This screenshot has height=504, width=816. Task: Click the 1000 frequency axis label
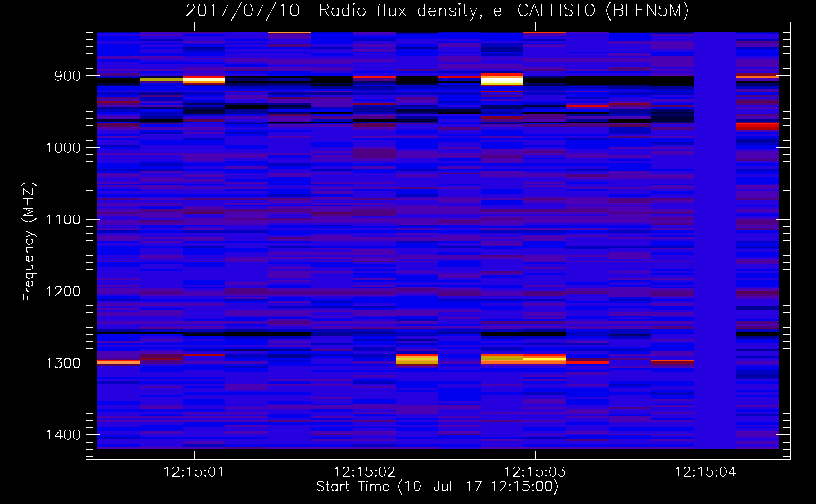pyautogui.click(x=63, y=148)
